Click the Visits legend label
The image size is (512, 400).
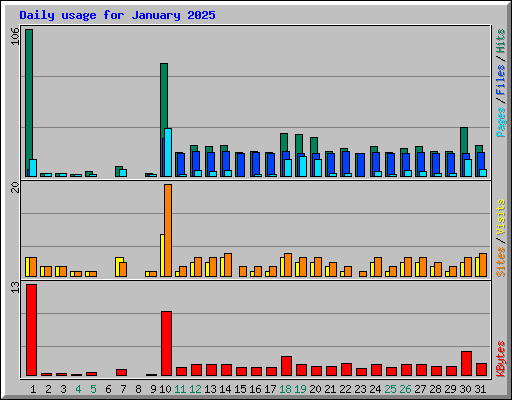pyautogui.click(x=500, y=217)
